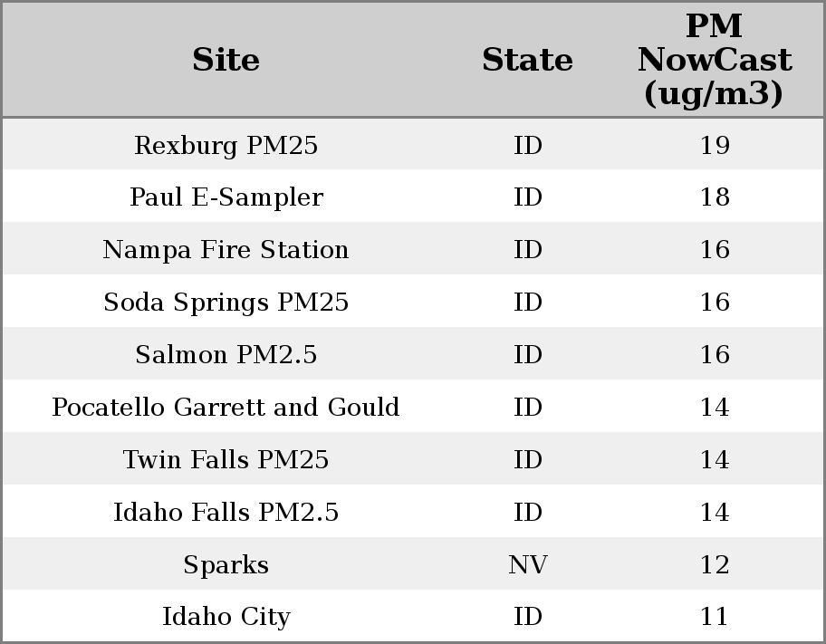Select the Idaho City site cell
This screenshot has height=644, width=826.
point(226,617)
